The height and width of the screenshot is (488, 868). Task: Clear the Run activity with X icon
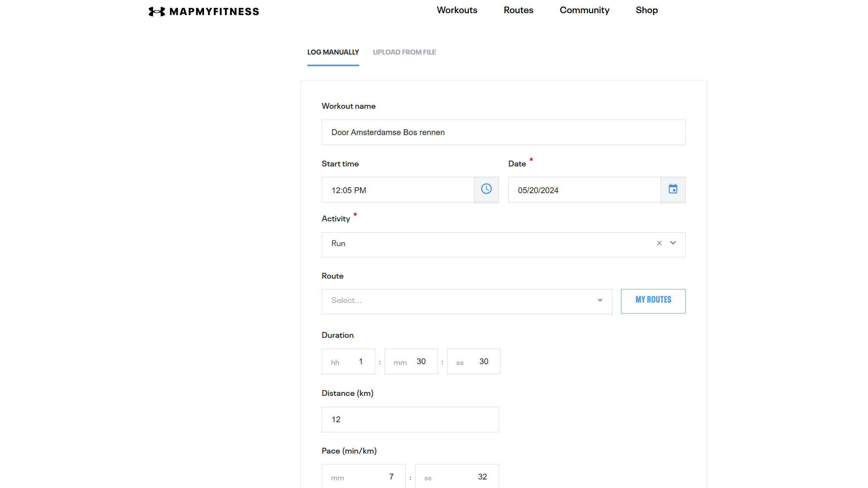click(x=659, y=243)
